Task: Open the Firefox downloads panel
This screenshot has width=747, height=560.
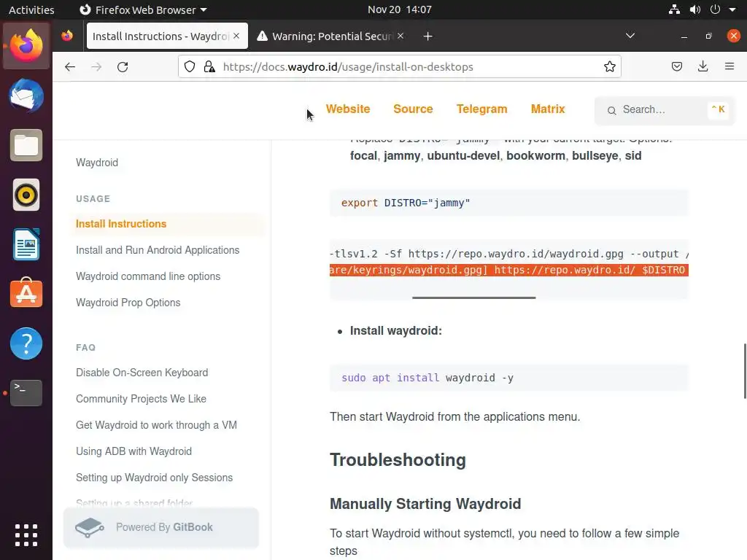Action: (703, 66)
